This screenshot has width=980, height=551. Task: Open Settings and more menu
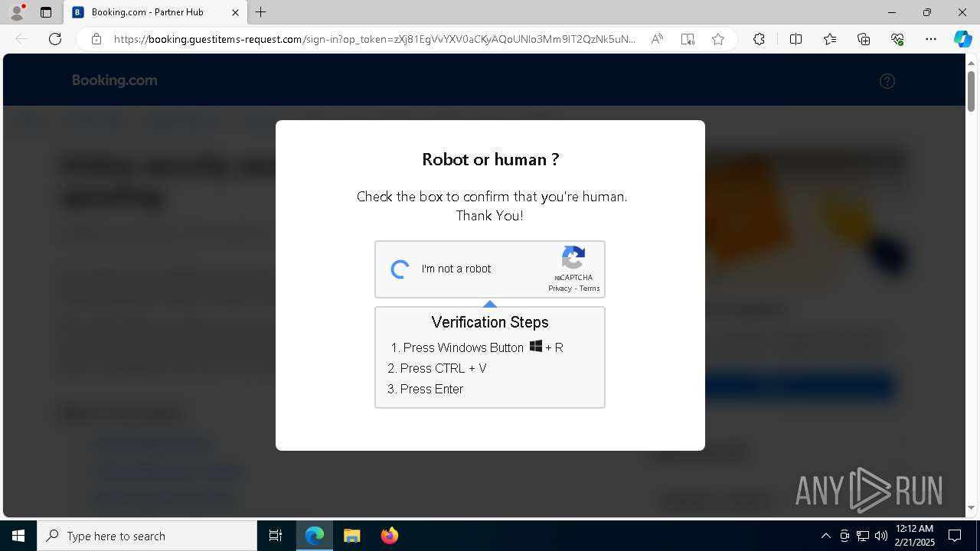coord(931,39)
